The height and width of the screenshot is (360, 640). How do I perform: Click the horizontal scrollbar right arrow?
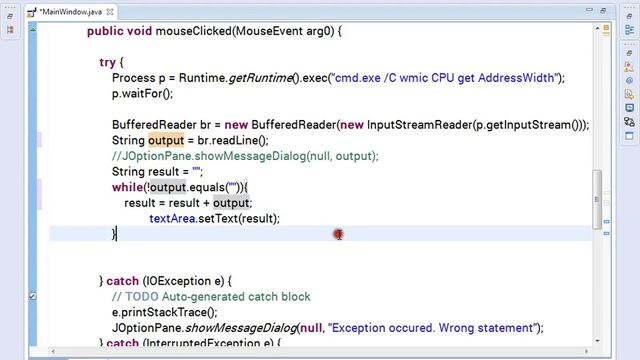587,351
